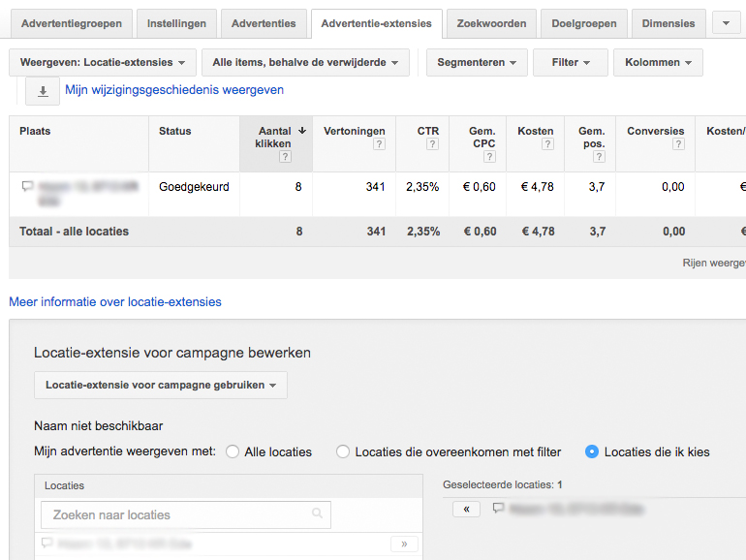
Task: Select the Alle locaties radio option
Action: click(x=233, y=451)
